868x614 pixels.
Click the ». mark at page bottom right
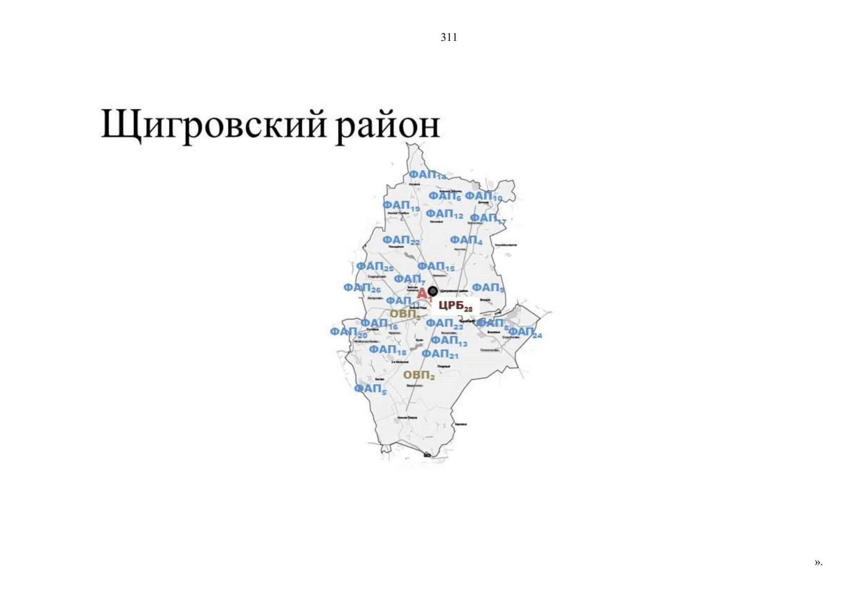click(818, 562)
